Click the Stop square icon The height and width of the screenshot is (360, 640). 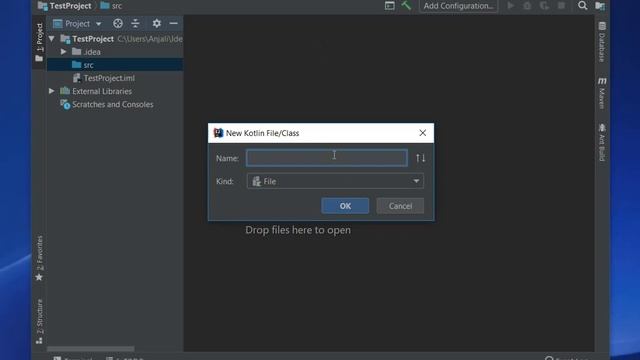click(562, 6)
